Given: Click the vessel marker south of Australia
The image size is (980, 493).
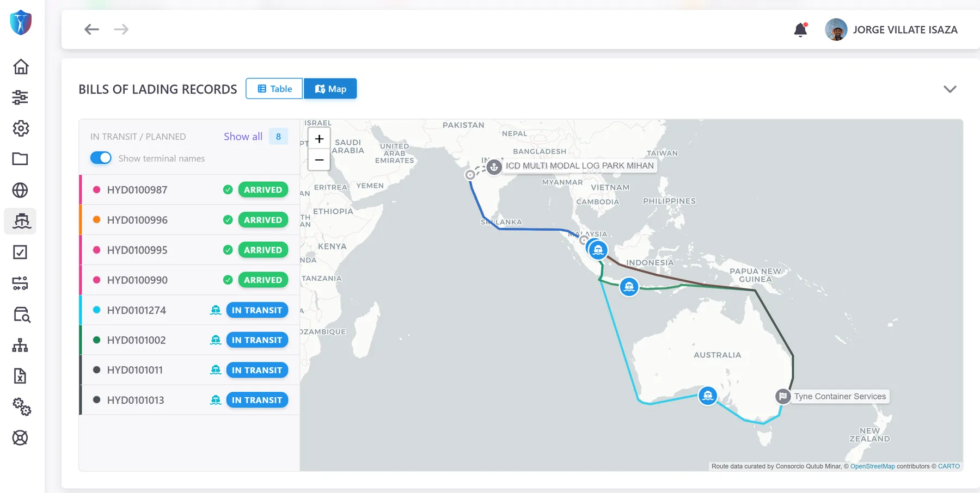Looking at the screenshot, I should click(x=707, y=395).
